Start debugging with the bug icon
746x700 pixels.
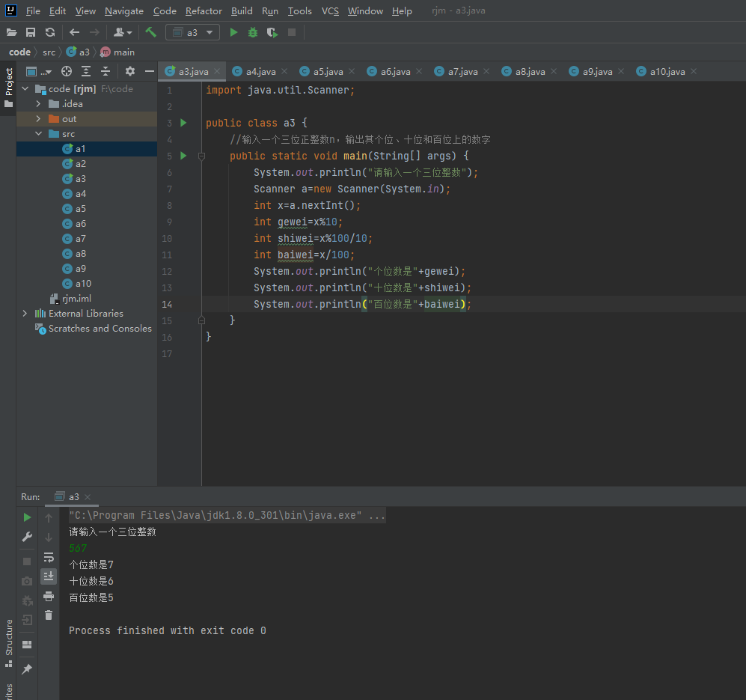pyautogui.click(x=253, y=32)
